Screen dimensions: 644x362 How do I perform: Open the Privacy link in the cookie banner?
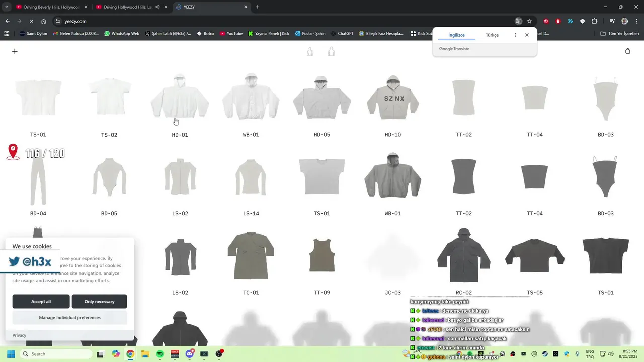pos(19,335)
